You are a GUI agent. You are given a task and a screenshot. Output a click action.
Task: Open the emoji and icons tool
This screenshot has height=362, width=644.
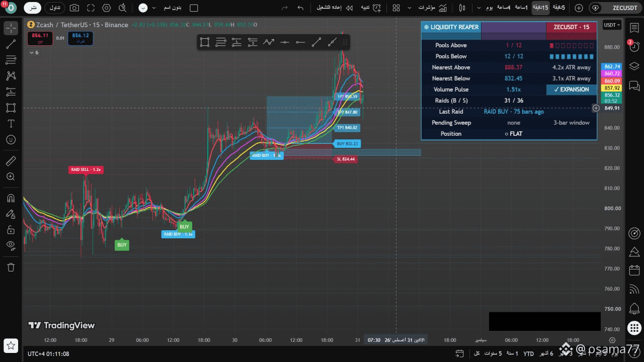(x=11, y=140)
